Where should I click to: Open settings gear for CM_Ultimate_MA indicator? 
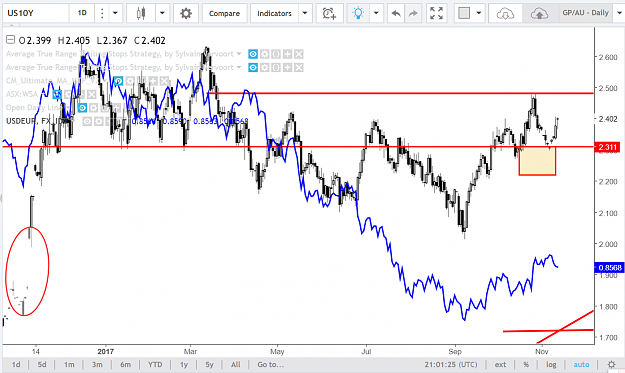point(130,81)
